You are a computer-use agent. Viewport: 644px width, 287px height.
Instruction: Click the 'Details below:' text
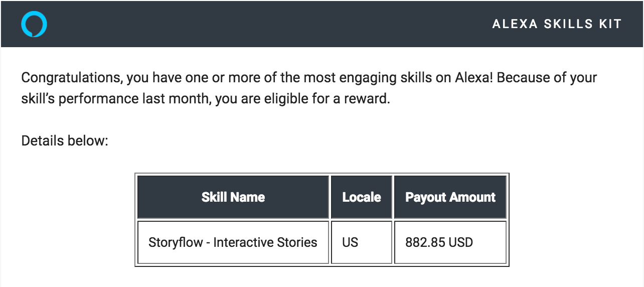(x=65, y=141)
